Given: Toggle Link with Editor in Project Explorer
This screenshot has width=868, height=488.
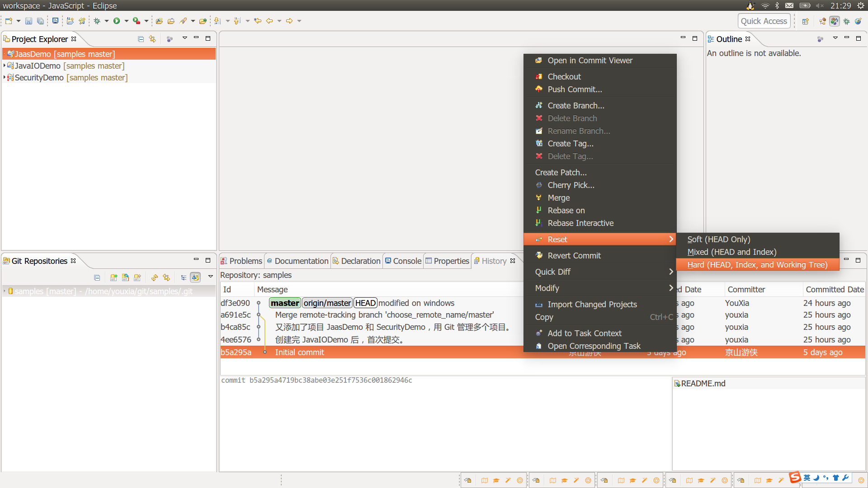Looking at the screenshot, I should (x=152, y=39).
